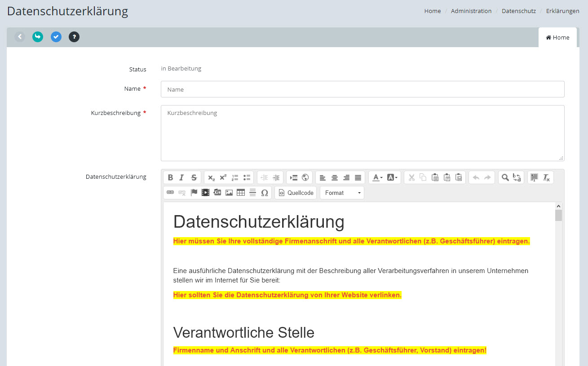Click into the Name input field
This screenshot has height=366, width=588.
click(363, 89)
